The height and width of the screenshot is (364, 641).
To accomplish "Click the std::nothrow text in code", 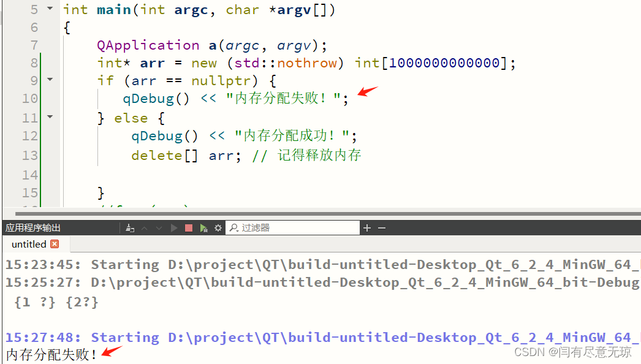I will click(286, 63).
